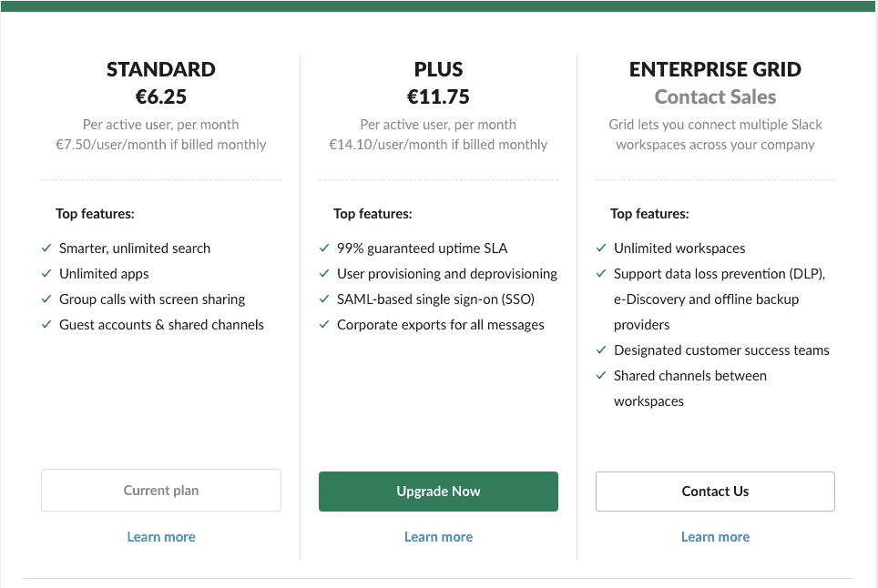
Task: Click the "Contact Sales" text under Enterprise Grid
Action: (715, 96)
